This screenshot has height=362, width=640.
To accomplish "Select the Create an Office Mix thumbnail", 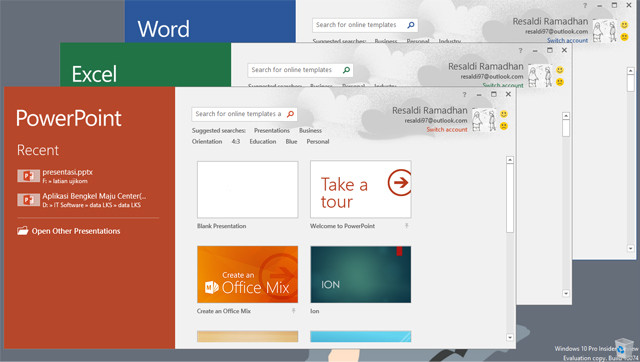I will 247,274.
